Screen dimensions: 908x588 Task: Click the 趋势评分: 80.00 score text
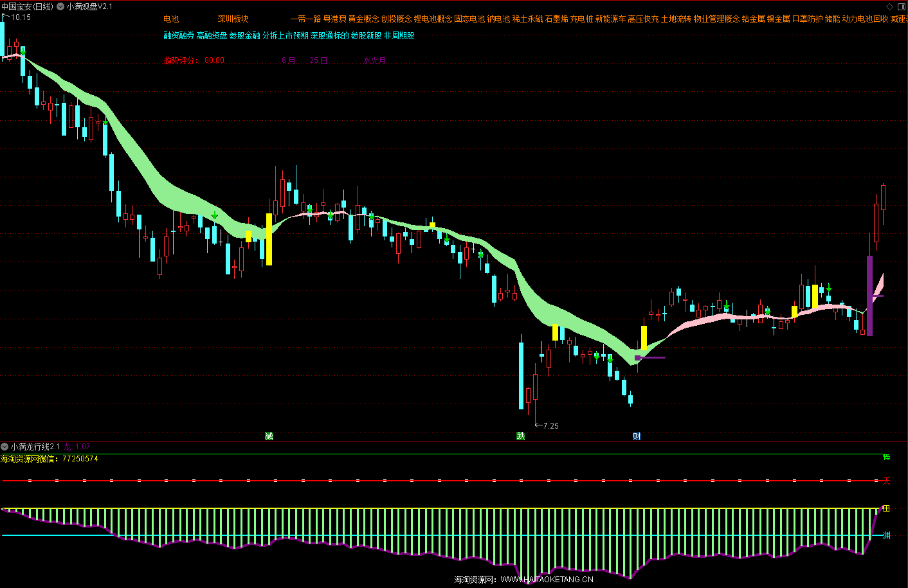[194, 60]
